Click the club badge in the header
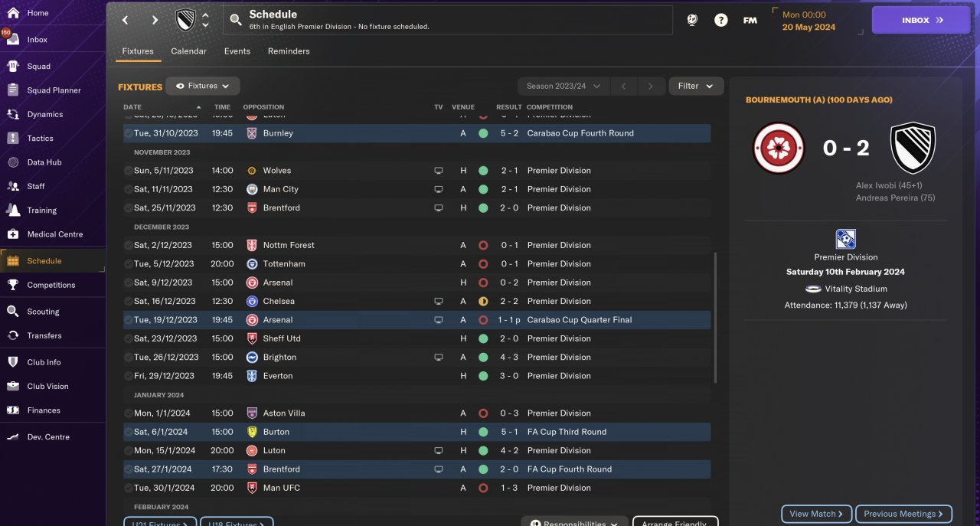980x526 pixels. click(x=186, y=21)
